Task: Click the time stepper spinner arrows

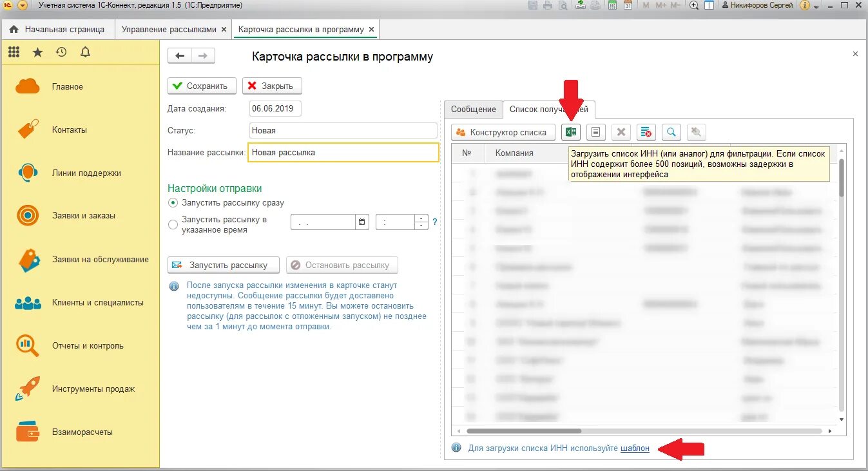Action: click(x=421, y=222)
